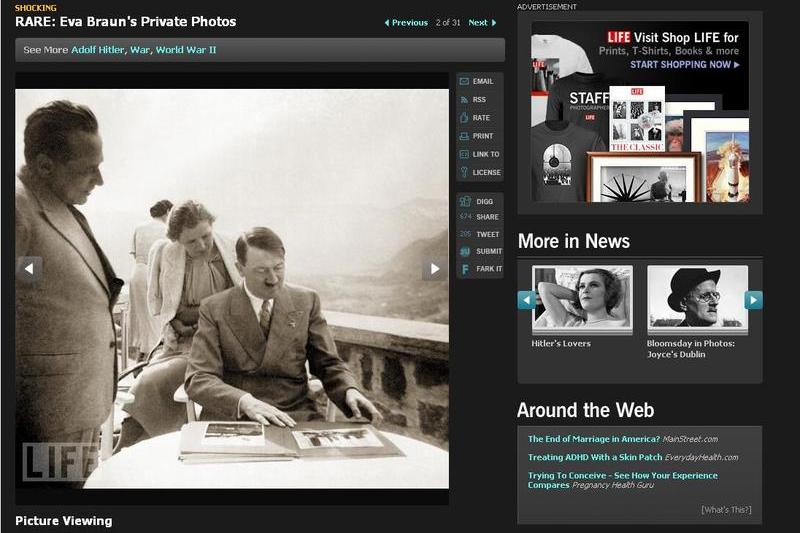Click the Fark It icon
Image resolution: width=800 pixels, height=533 pixels.
[465, 269]
